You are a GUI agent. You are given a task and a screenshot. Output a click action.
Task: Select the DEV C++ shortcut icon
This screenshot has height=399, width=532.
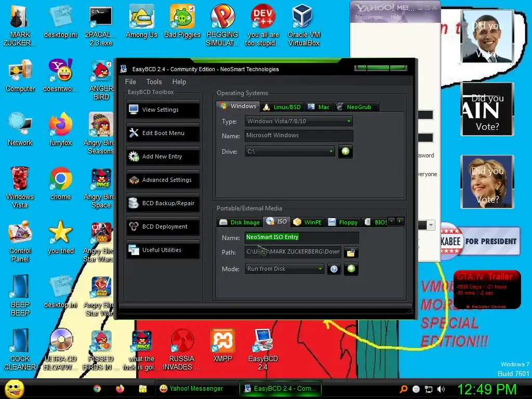click(263, 25)
